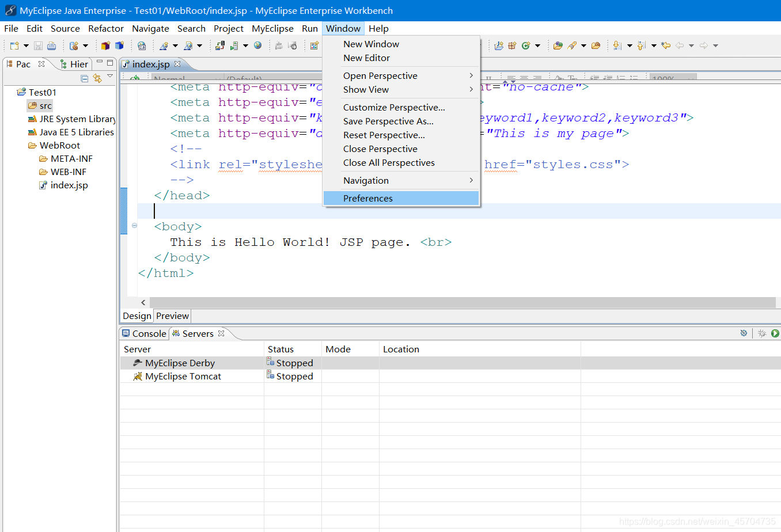Viewport: 781px width, 532px height.
Task: Choose Reset Perspective... entry
Action: tap(401, 135)
